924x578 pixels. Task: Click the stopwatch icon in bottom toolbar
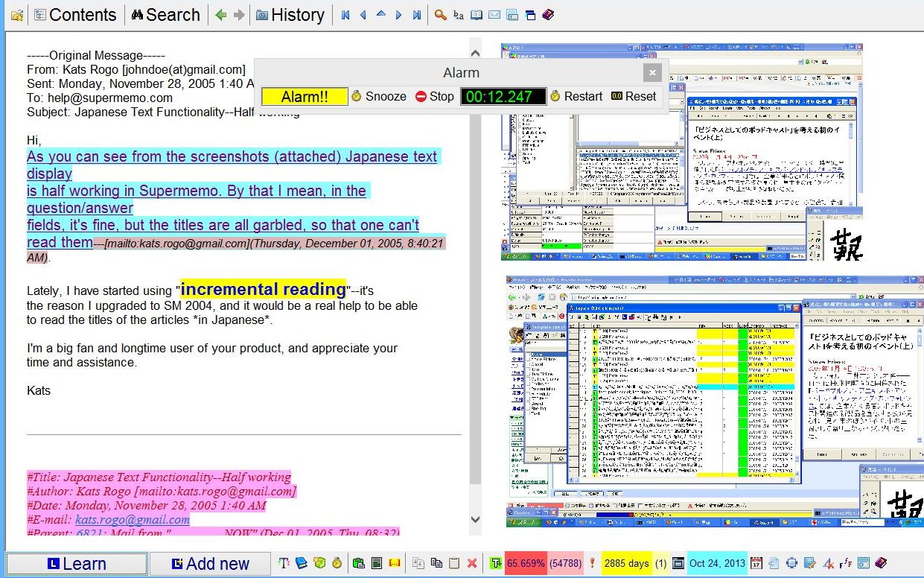pos(337,564)
